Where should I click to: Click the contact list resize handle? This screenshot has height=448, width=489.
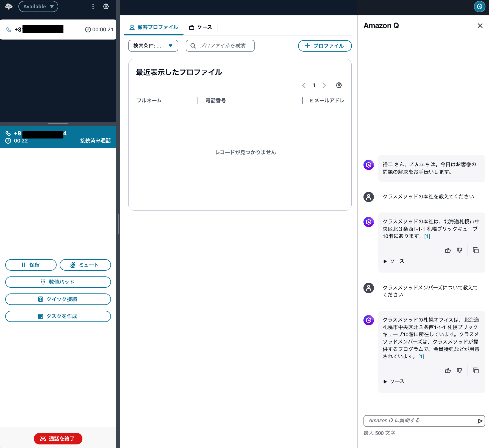58,124
